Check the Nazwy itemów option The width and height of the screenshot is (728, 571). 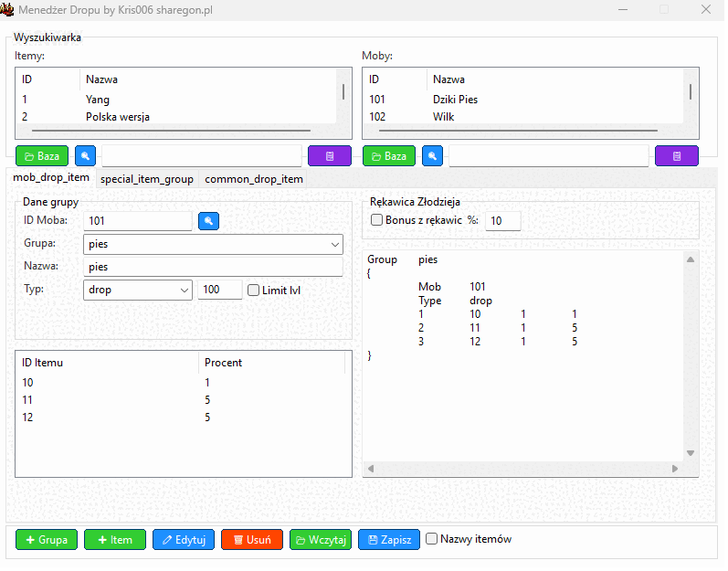click(x=432, y=539)
